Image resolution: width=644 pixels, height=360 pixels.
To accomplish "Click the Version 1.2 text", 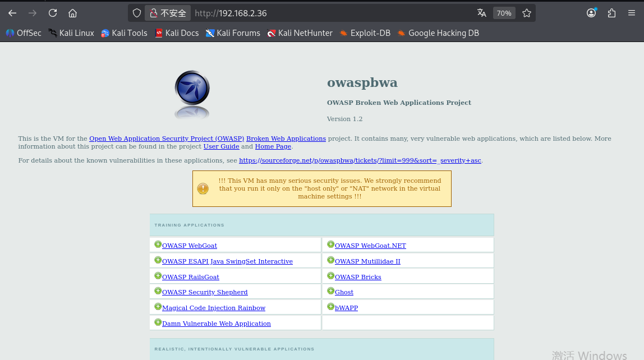I will coord(344,119).
